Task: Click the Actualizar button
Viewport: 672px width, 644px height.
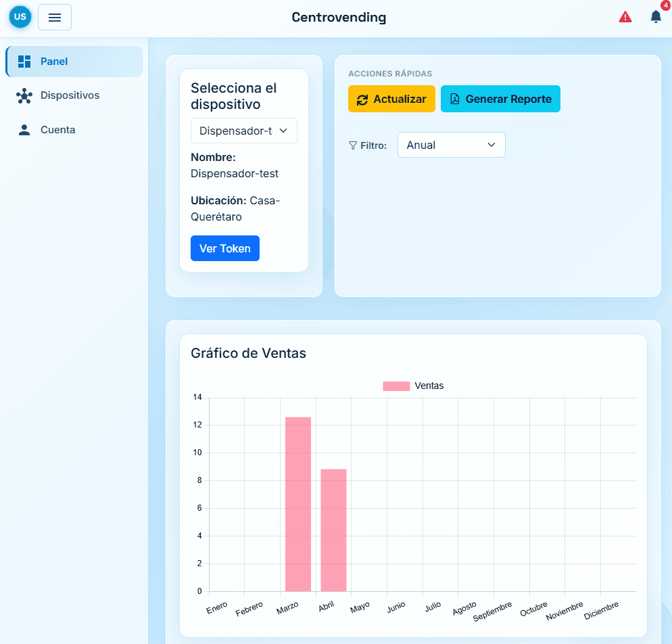Action: [x=391, y=99]
